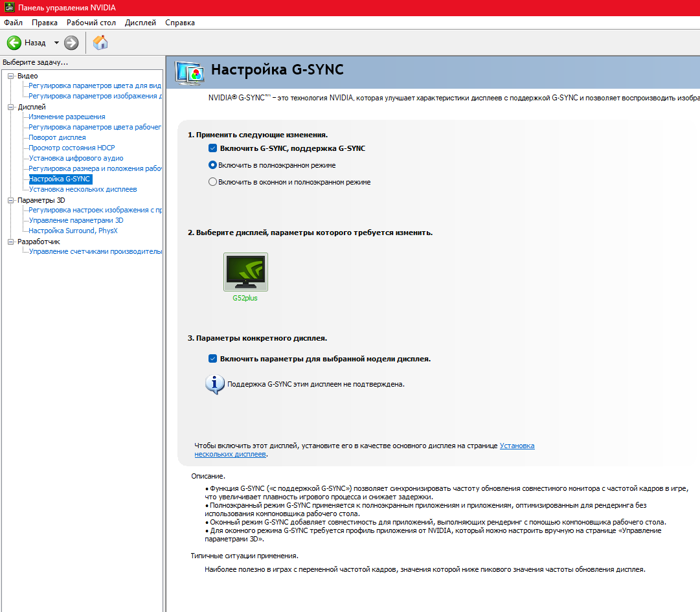Open Back button history dropdown arrow
This screenshot has width=700, height=612.
click(56, 43)
